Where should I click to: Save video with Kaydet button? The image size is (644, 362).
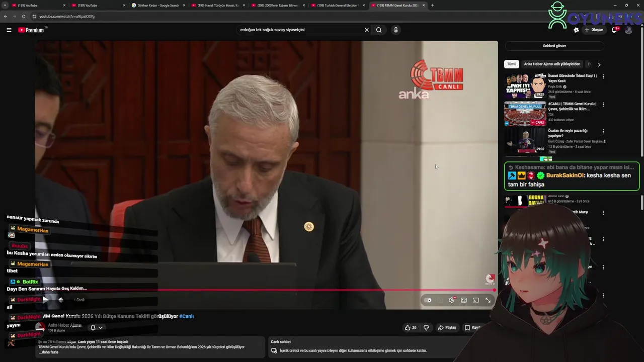[x=473, y=327]
